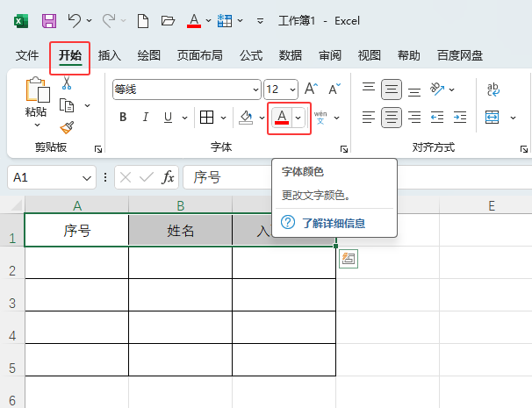532x408 pixels.
Task: Toggle align text left
Action: point(369,118)
